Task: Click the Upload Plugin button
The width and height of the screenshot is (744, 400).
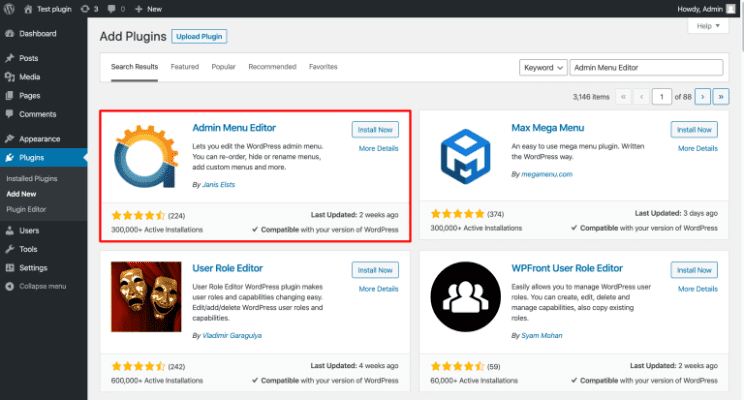Action: (x=199, y=37)
